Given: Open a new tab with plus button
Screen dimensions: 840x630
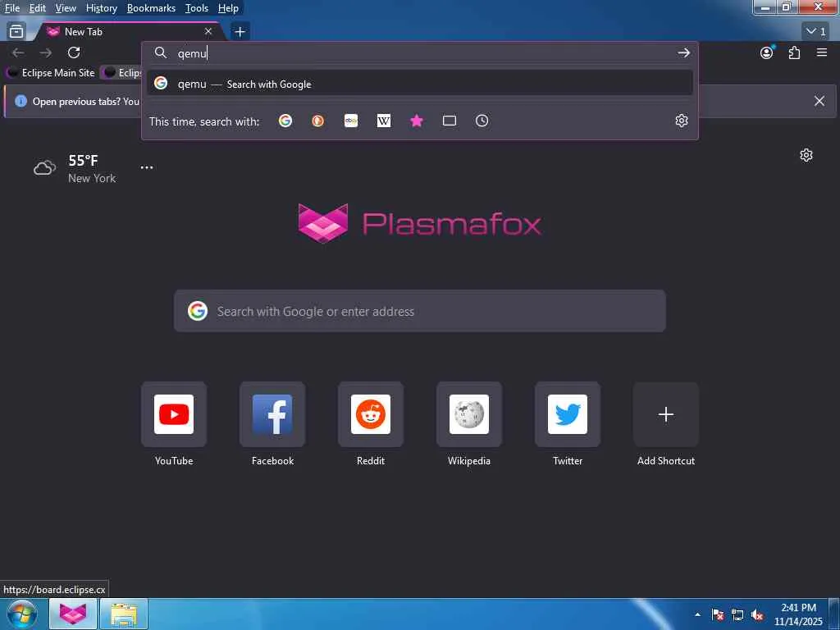Looking at the screenshot, I should [240, 32].
